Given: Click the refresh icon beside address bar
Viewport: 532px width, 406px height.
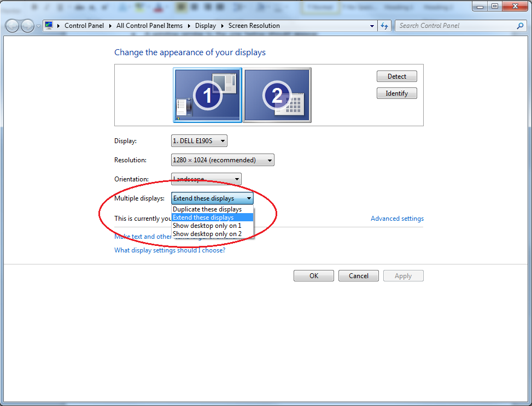Looking at the screenshot, I should tap(384, 26).
